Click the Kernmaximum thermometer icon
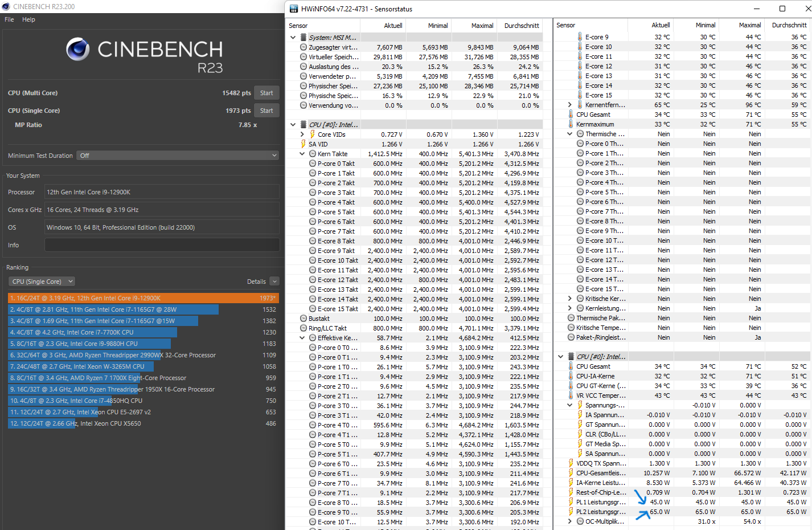 (x=571, y=124)
